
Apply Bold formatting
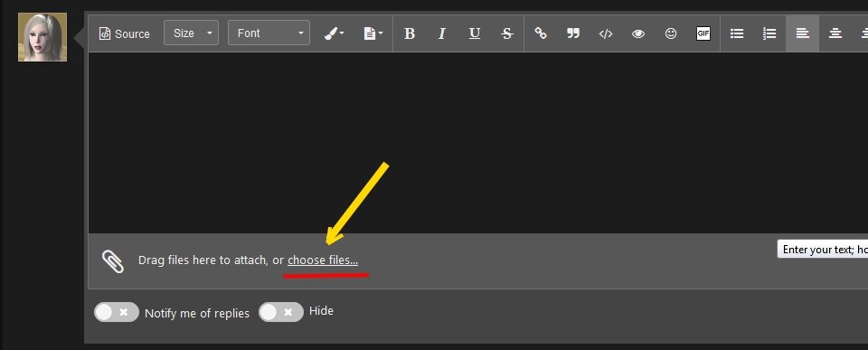409,33
